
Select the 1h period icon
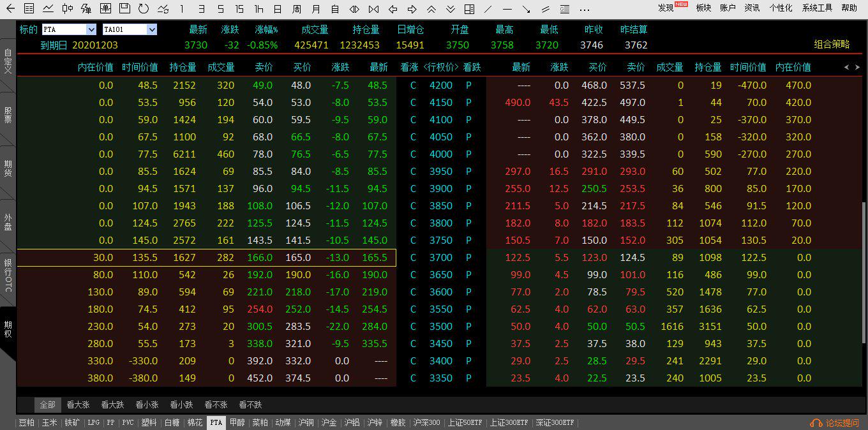point(258,9)
